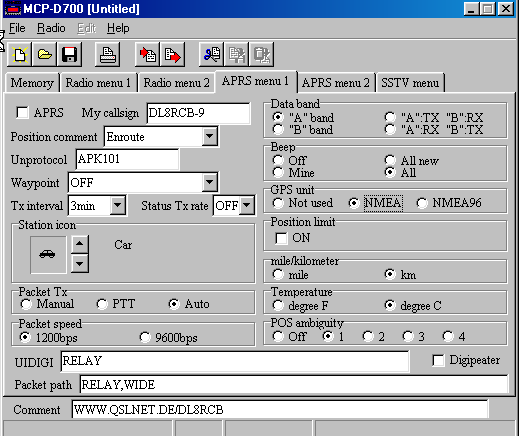Expand Status Tx rate dropdown
The width and height of the screenshot is (519, 436).
coord(247,205)
